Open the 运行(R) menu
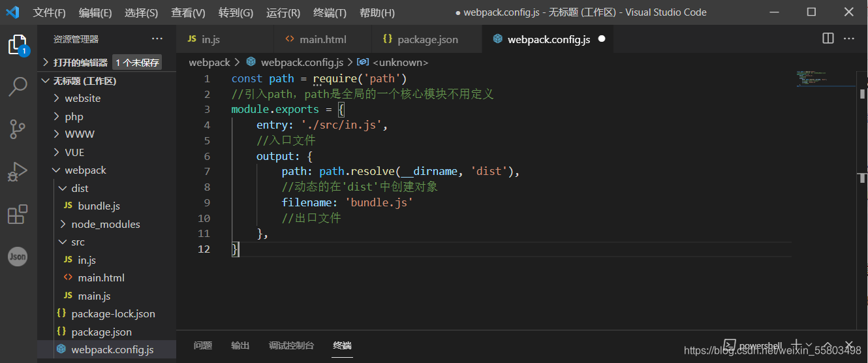The height and width of the screenshot is (363, 868). click(x=283, y=12)
